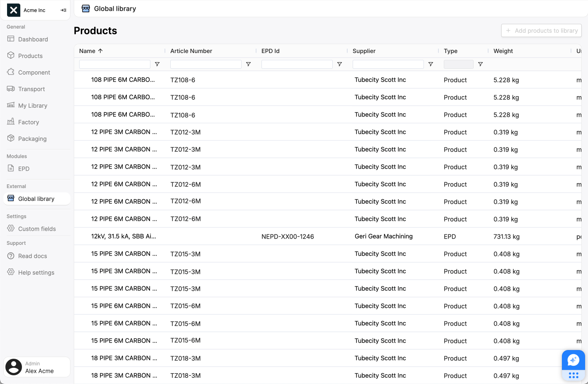The height and width of the screenshot is (384, 588).
Task: Open Alex Acme admin profile
Action: pos(37,367)
